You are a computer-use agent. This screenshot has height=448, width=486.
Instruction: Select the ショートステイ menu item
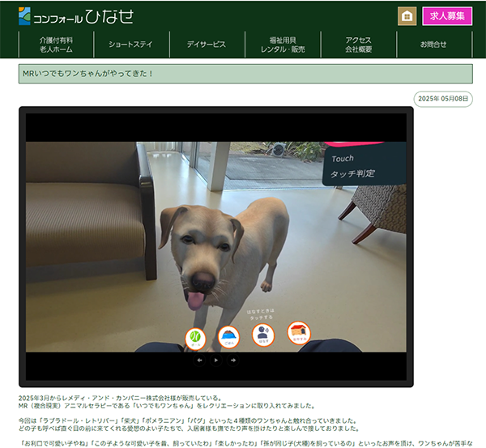click(x=130, y=45)
